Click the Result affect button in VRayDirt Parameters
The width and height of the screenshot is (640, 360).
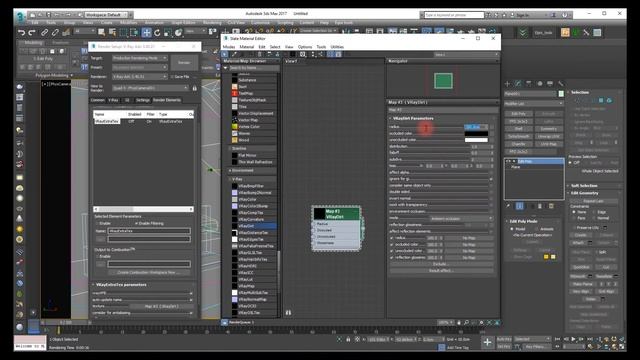coord(441,270)
